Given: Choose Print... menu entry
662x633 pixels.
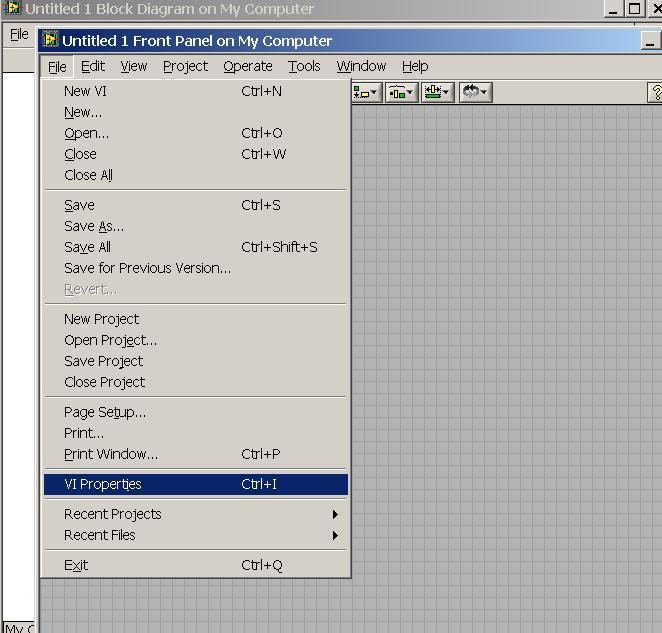Looking at the screenshot, I should coord(196,433).
